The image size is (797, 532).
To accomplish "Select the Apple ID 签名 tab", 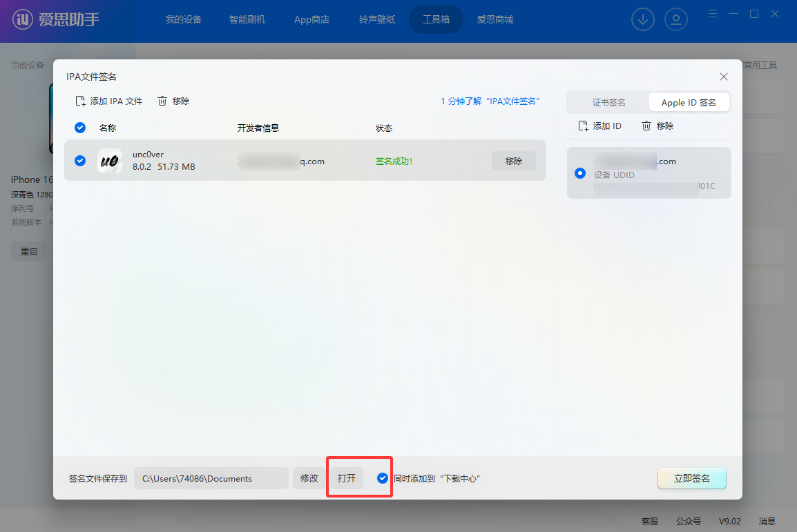I will click(689, 103).
